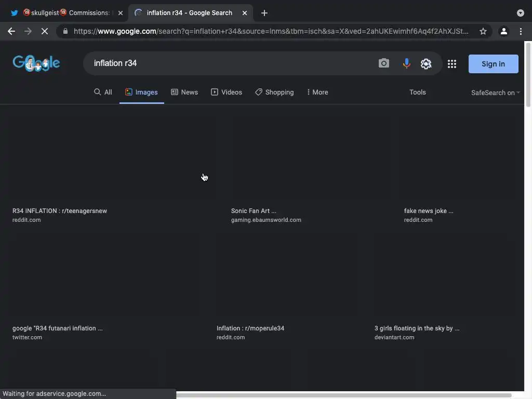Open the fake news joke result
The height and width of the screenshot is (399, 532).
coord(429,211)
